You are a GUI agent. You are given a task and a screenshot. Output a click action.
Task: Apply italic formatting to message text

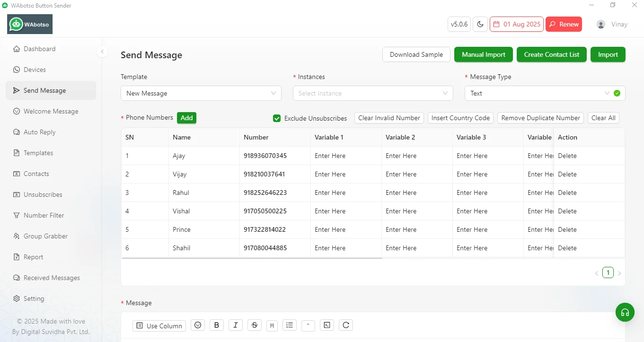[x=235, y=325]
